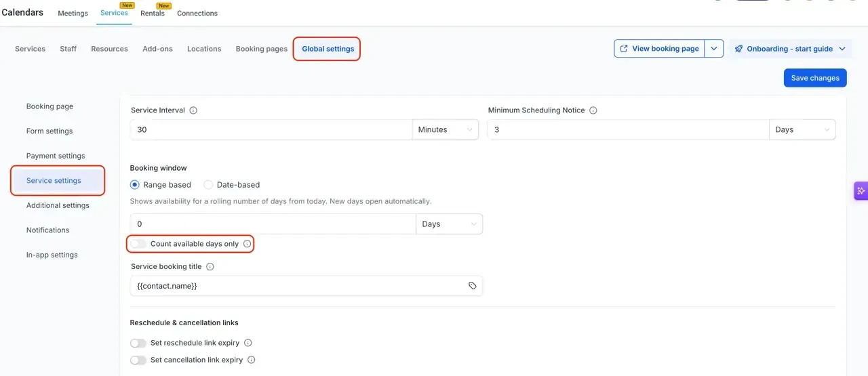
Task: Switch to the Services top tab
Action: click(x=114, y=13)
